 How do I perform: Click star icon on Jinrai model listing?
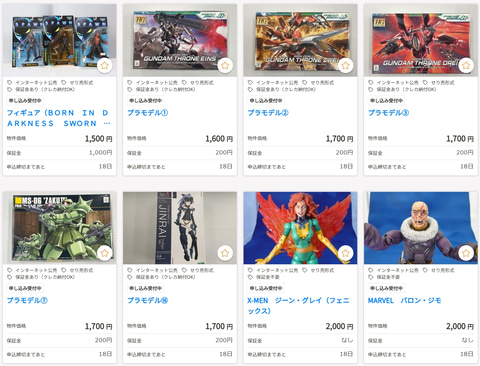(x=225, y=253)
